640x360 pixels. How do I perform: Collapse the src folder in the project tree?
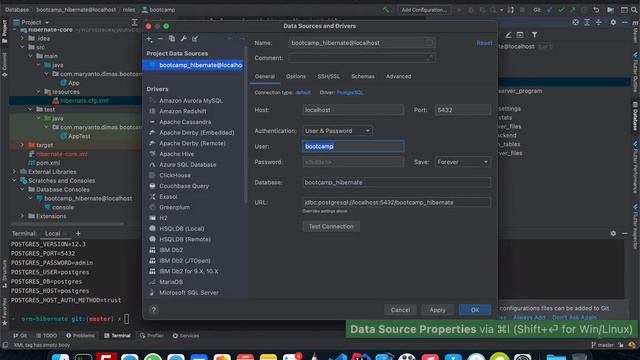22,47
